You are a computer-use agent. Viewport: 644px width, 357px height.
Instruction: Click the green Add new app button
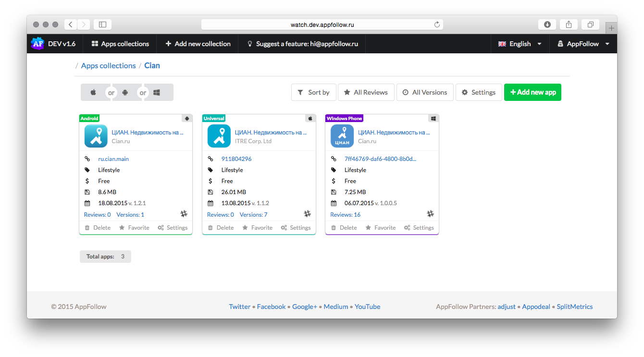pos(533,92)
